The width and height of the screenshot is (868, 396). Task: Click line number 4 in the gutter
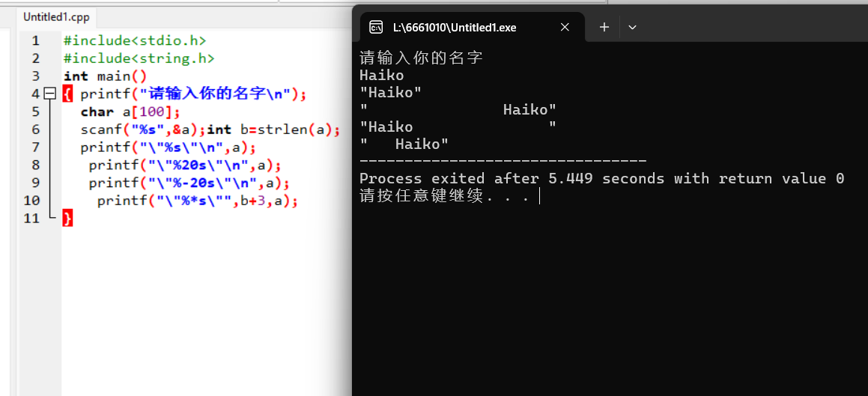[x=35, y=94]
